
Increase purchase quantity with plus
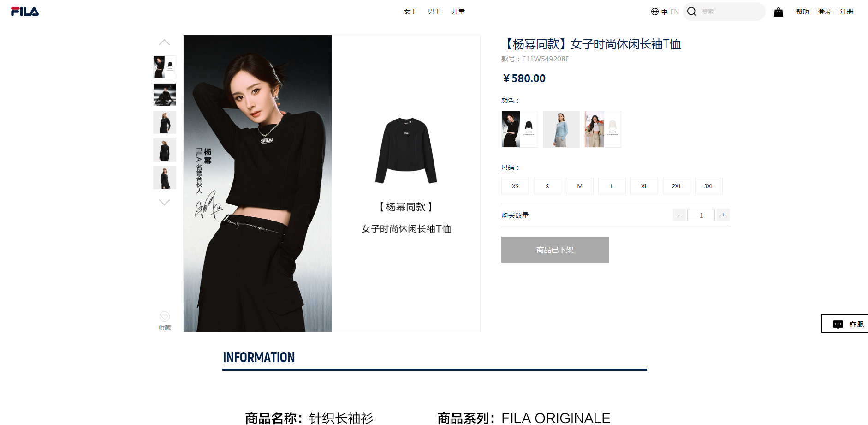pos(723,215)
